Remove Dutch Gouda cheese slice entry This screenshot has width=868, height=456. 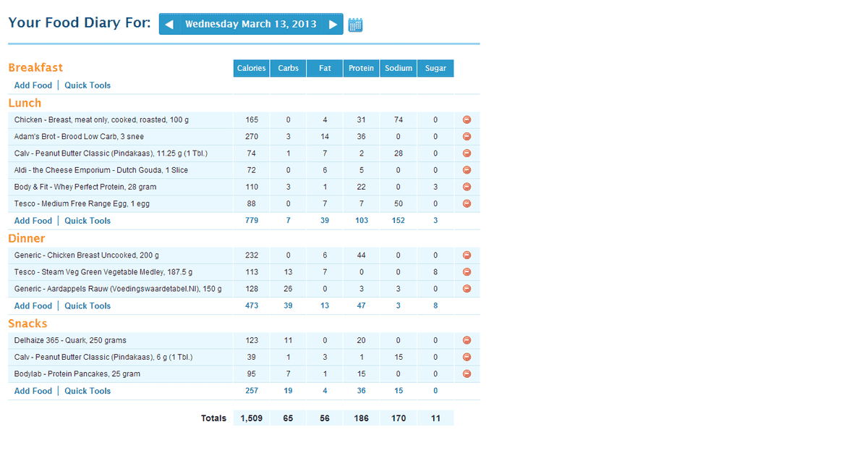click(467, 170)
